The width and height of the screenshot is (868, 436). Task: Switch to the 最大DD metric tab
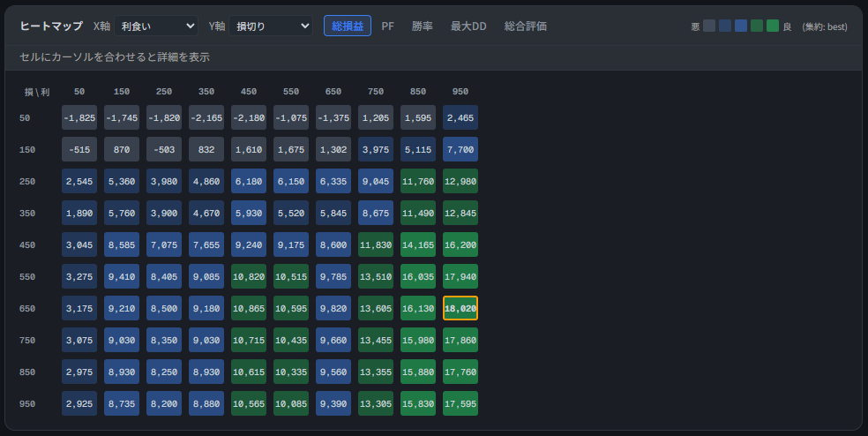468,26
